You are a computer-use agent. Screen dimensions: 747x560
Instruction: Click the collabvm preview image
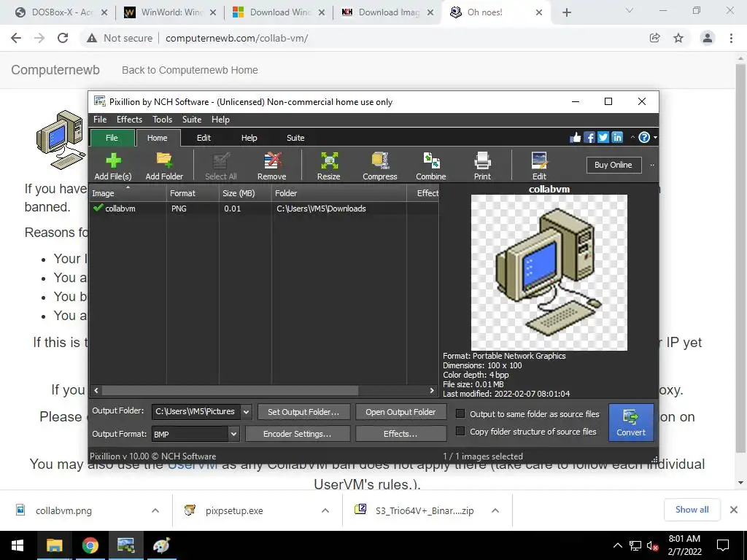549,273
